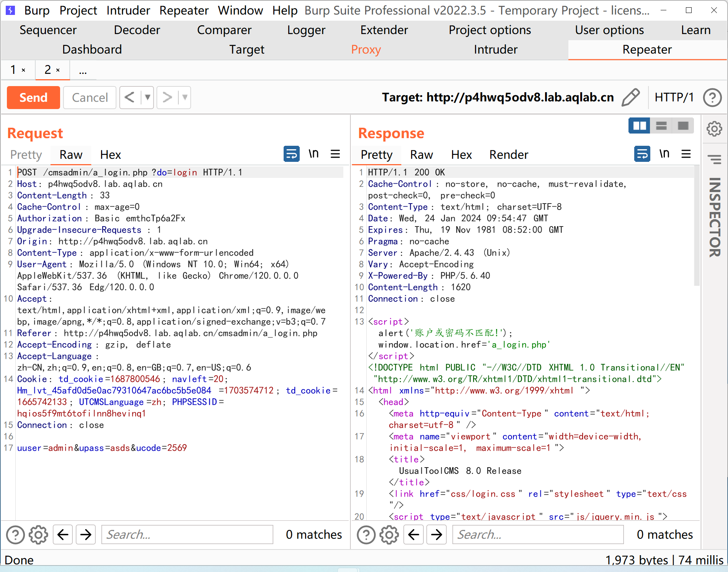The height and width of the screenshot is (572, 728).
Task: Select top-bottom split layout view
Action: point(661,125)
